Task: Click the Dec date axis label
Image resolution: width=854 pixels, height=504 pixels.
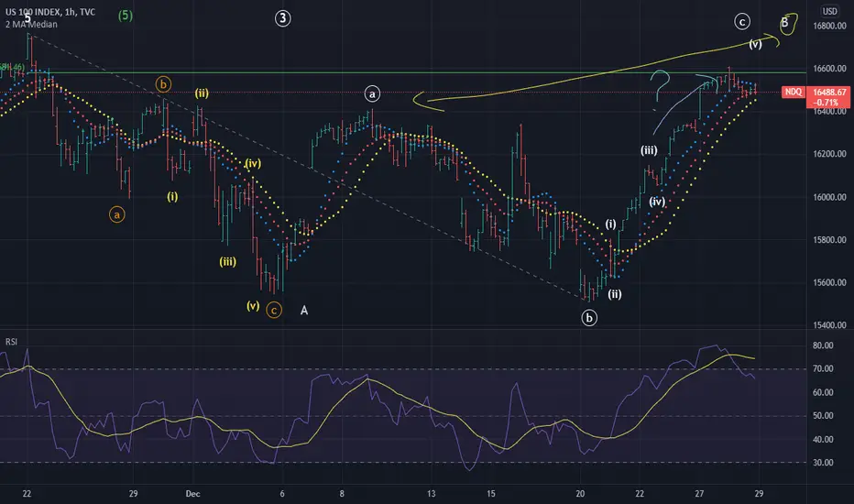Action: tap(192, 494)
